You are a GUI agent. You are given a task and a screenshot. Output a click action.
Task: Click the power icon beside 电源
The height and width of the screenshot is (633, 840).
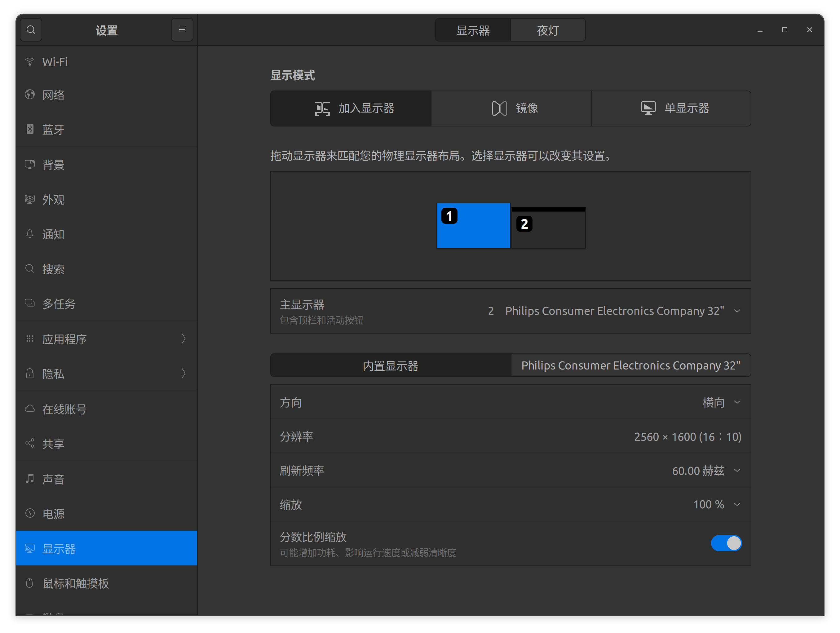[30, 513]
